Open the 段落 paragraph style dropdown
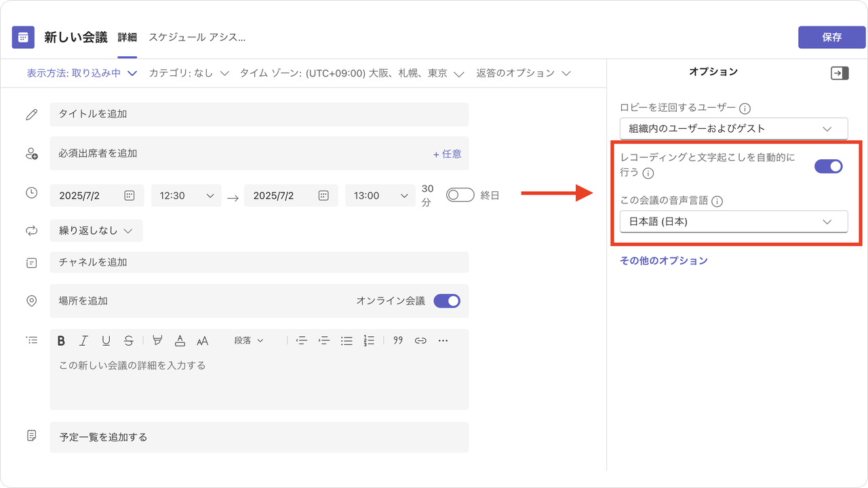This screenshot has height=488, width=868. click(x=249, y=341)
